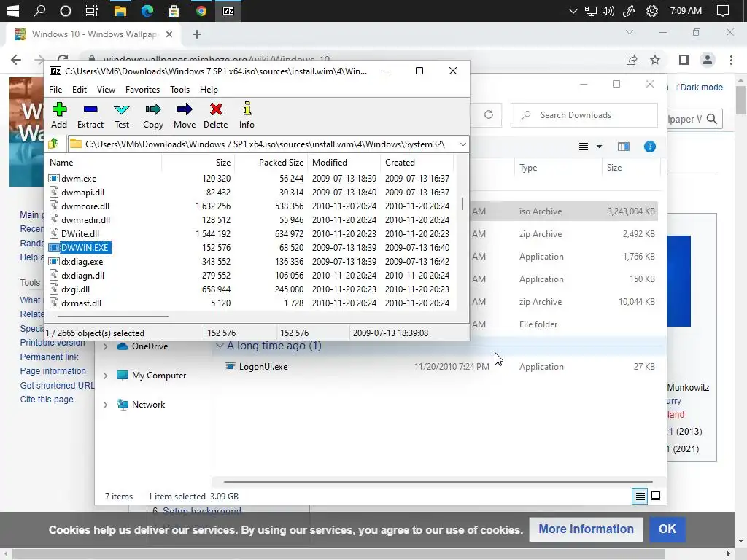Open a new Chrome tab

tap(197, 34)
